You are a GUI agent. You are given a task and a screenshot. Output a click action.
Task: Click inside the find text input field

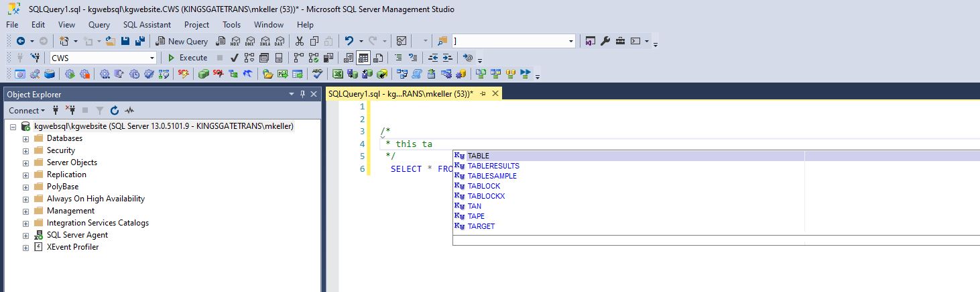coord(509,41)
